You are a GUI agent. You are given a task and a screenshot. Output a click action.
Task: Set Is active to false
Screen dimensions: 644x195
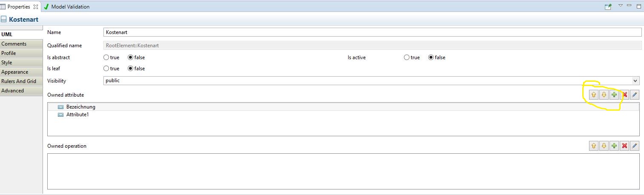(x=431, y=57)
